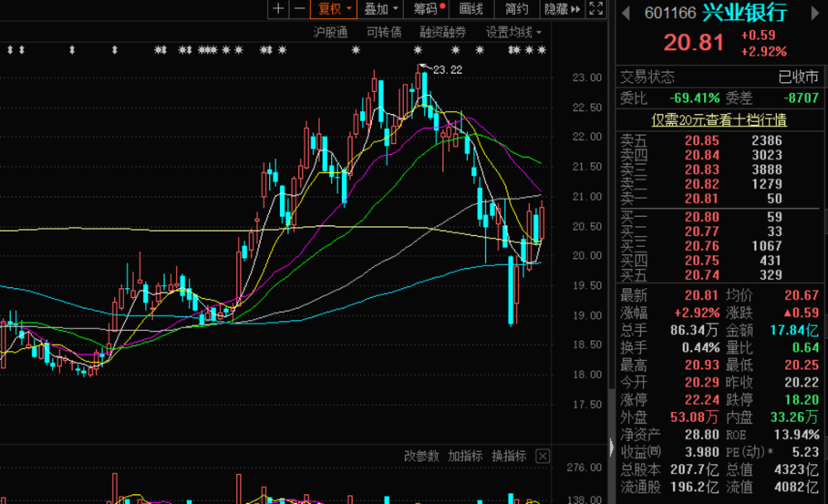Click the ROE value 13.94%
828x504 pixels.
(x=797, y=434)
